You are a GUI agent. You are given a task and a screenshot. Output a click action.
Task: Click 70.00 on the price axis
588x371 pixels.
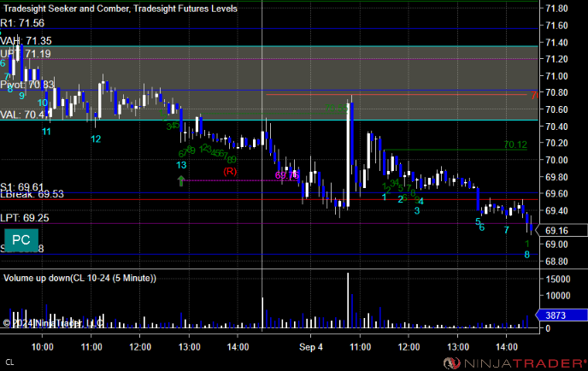coord(557,160)
